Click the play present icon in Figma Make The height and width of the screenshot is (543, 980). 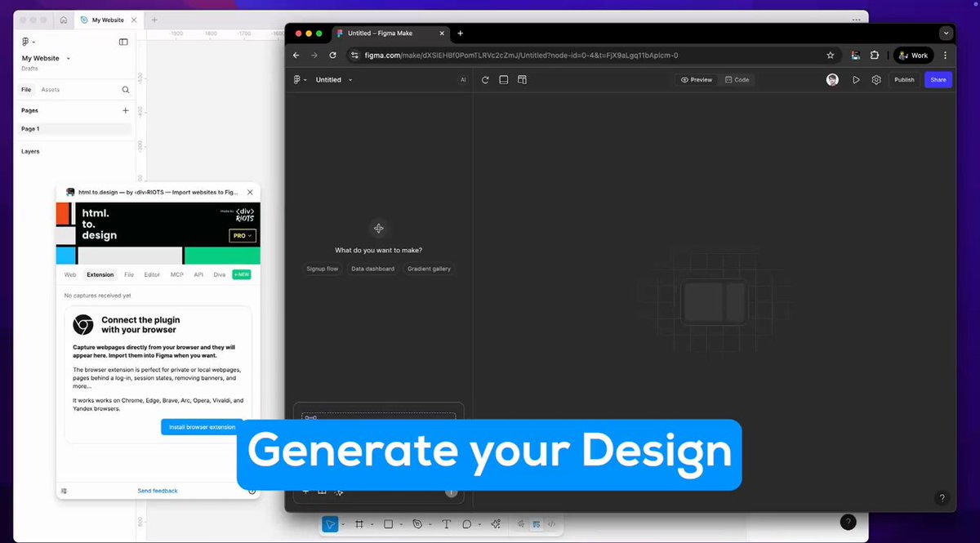tap(856, 80)
